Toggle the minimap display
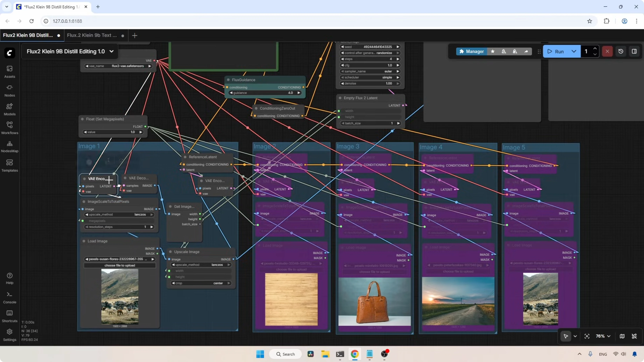Viewport: 644px width, 362px height. coord(622,336)
